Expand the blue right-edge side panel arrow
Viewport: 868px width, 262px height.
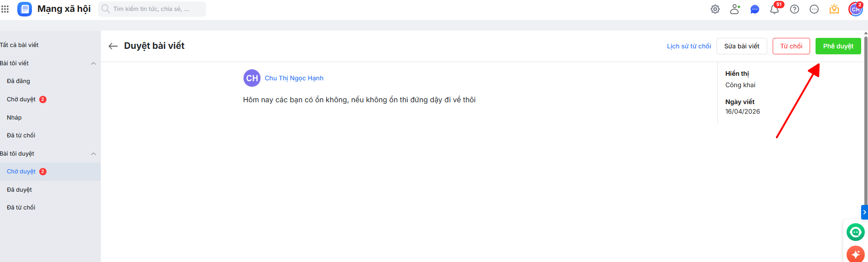tap(864, 212)
